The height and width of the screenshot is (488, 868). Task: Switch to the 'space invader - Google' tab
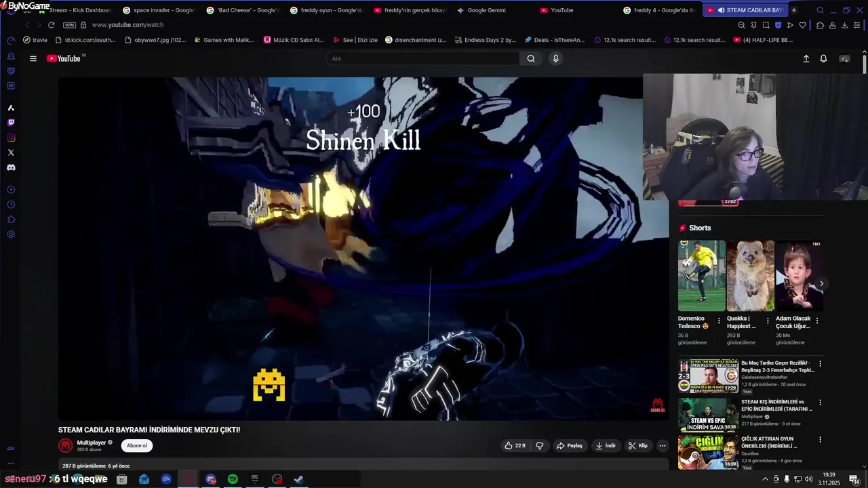coord(159,10)
